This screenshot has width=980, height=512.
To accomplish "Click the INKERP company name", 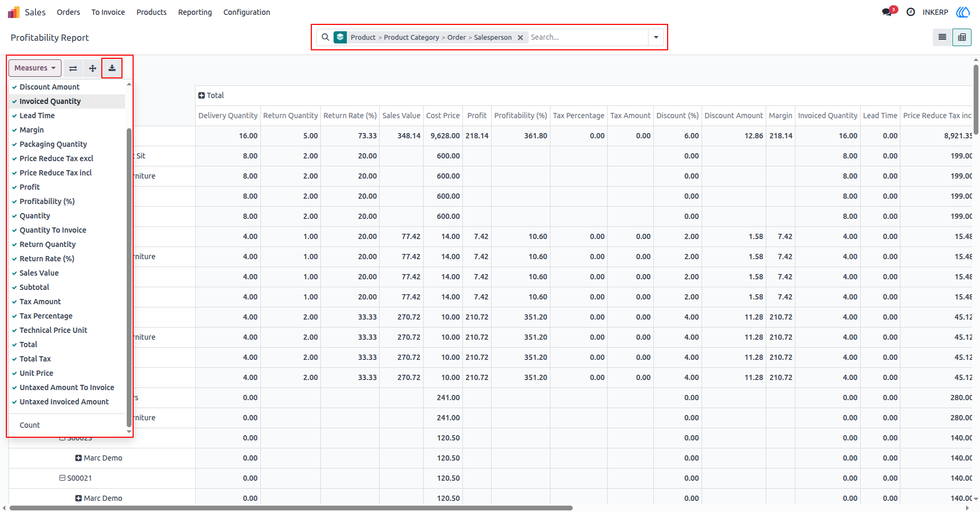I will pyautogui.click(x=935, y=12).
